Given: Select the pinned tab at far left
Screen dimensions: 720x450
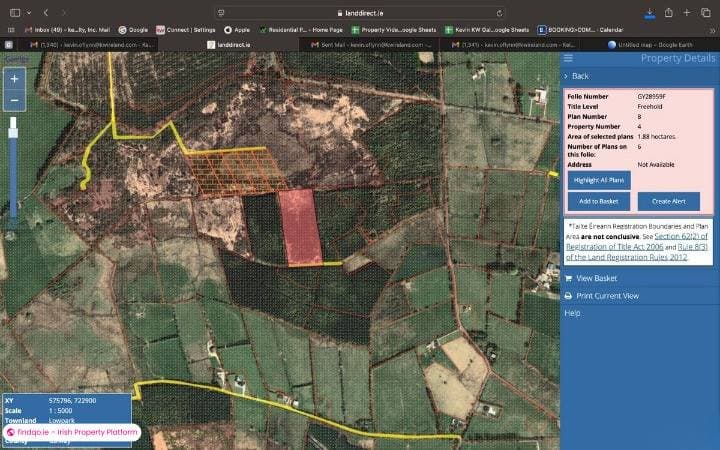Looking at the screenshot, I should (x=9, y=45).
